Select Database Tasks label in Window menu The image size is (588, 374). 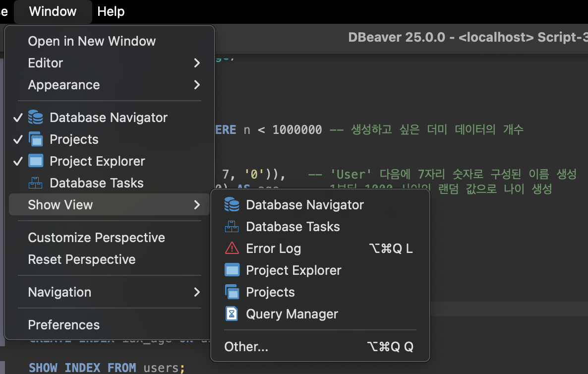(97, 183)
